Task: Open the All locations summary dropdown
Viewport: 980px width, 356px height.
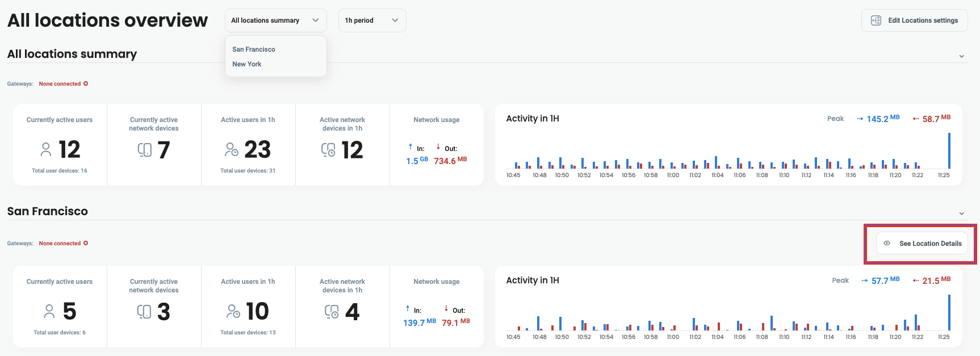Action: [275, 20]
